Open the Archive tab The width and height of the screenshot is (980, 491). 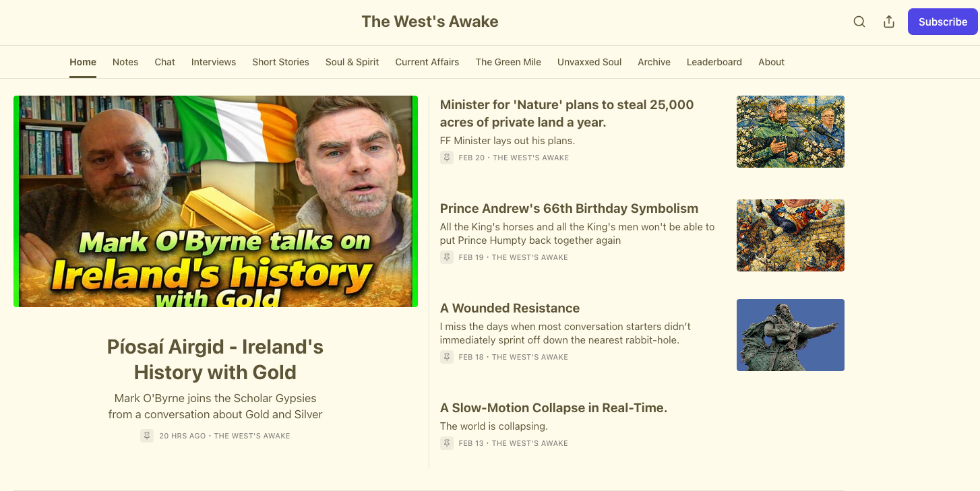(x=654, y=62)
